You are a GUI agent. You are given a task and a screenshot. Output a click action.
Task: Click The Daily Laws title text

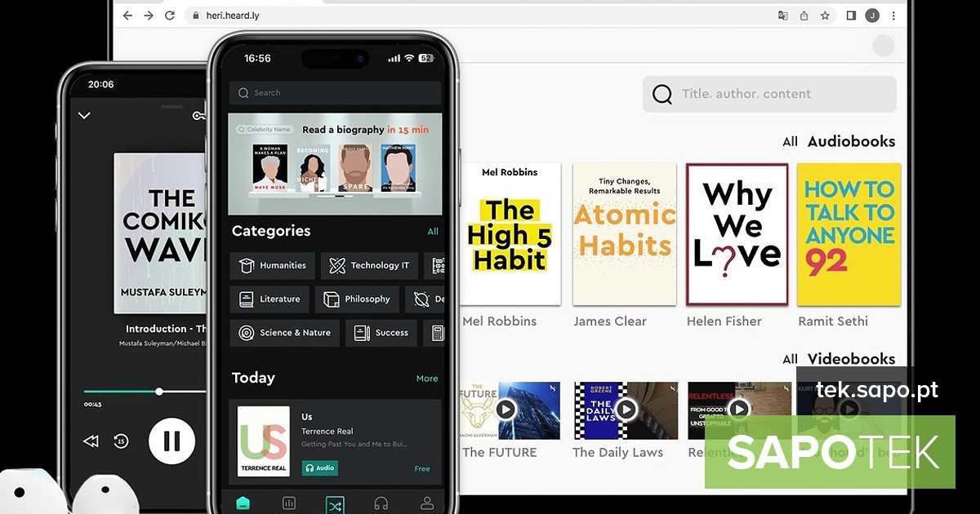pos(618,452)
